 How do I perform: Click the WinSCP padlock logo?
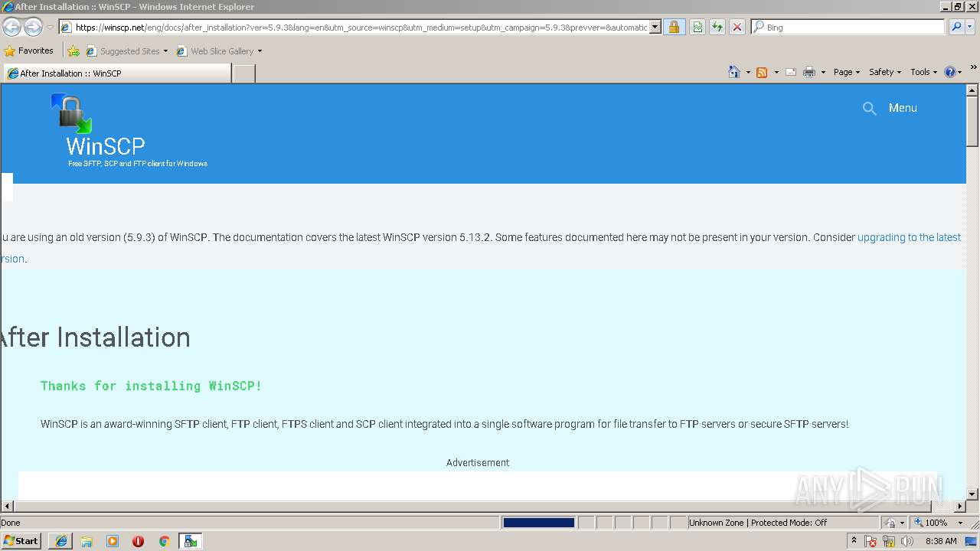click(71, 113)
